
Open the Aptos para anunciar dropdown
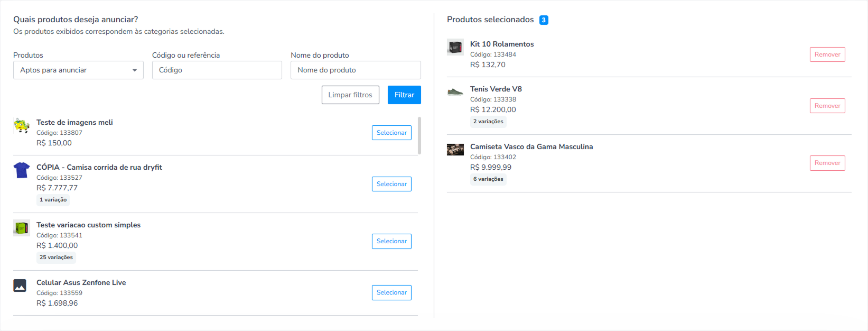pos(78,70)
